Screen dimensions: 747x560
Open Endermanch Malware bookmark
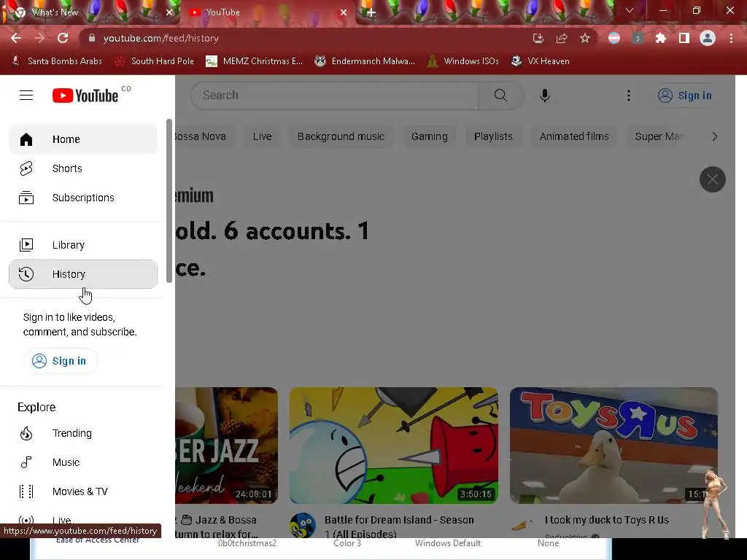point(365,61)
